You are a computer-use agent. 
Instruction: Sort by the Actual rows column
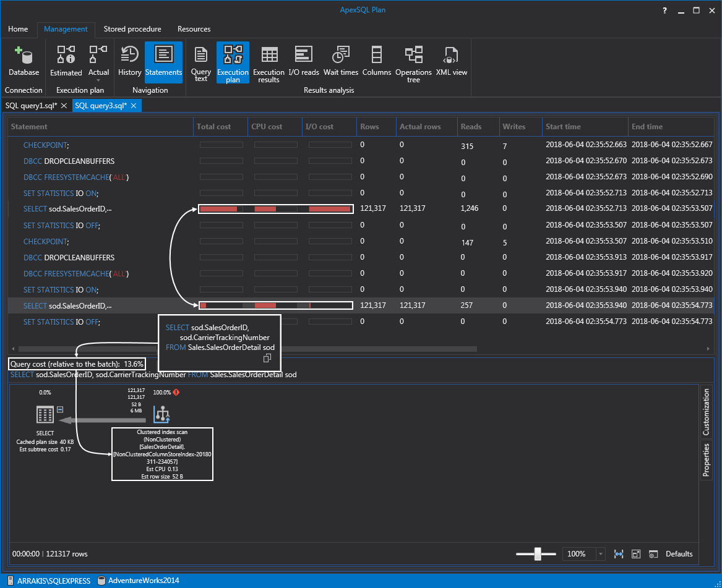426,127
